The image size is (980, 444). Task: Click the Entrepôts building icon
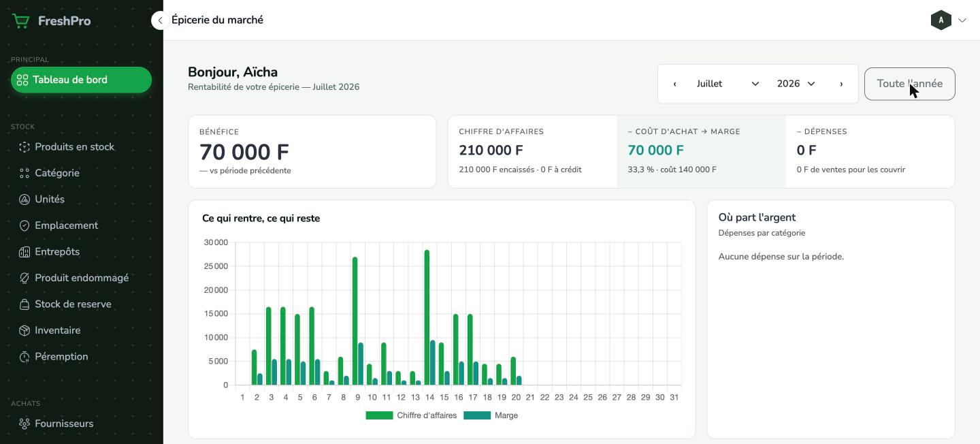pos(24,252)
